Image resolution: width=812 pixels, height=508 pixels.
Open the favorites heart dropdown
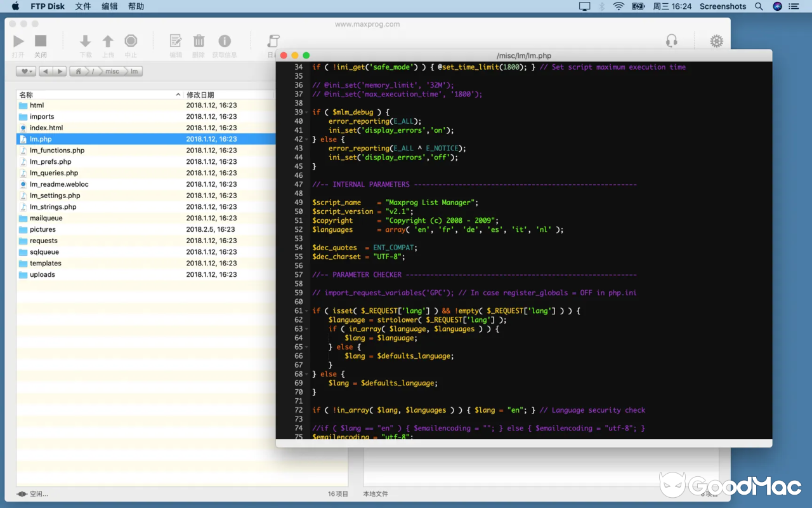[25, 72]
